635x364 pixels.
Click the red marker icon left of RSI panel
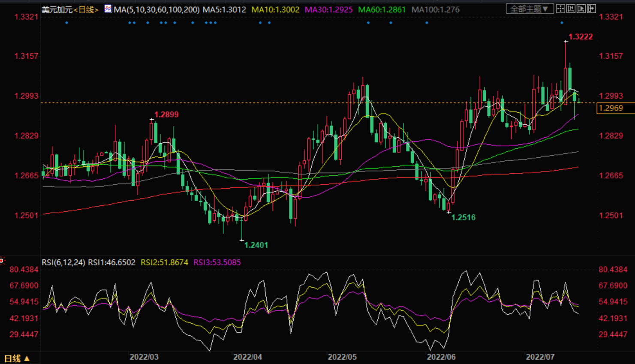coord(2,260)
